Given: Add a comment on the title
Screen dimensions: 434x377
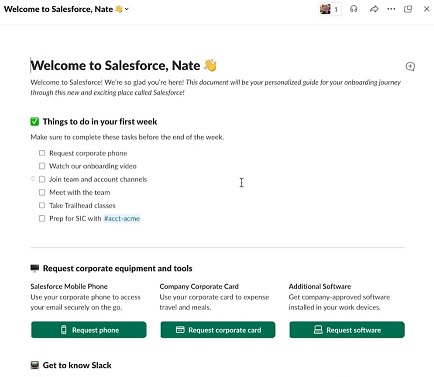Looking at the screenshot, I should pos(410,66).
